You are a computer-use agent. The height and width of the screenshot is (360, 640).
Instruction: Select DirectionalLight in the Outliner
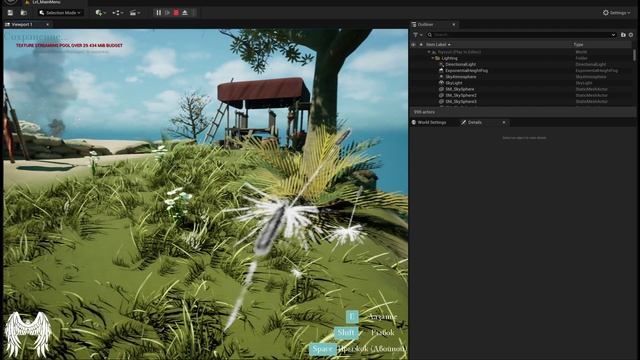[460, 64]
